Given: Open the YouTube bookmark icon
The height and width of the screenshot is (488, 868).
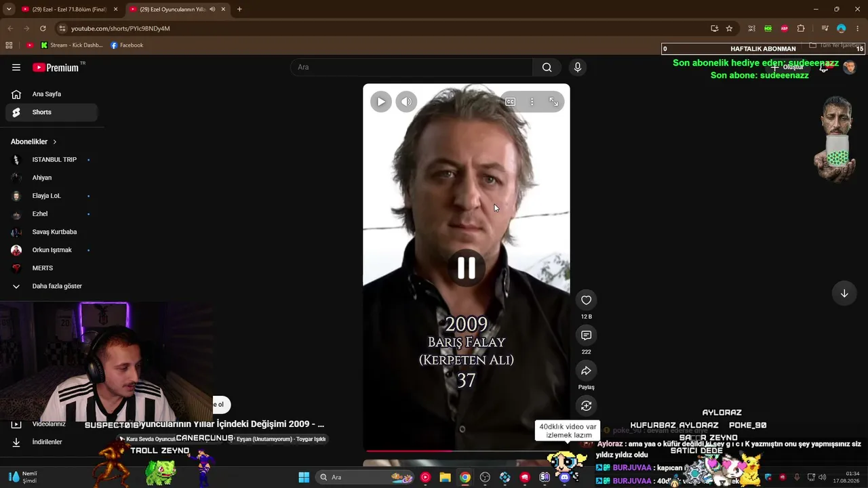Looking at the screenshot, I should 30,45.
